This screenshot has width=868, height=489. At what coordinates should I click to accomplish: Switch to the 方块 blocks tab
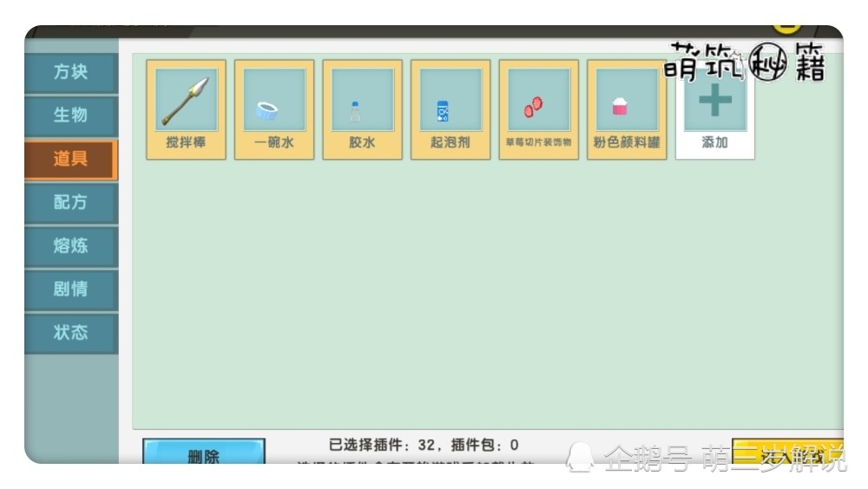click(71, 73)
